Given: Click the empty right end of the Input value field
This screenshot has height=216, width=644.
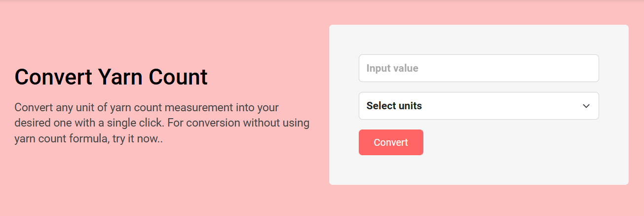Looking at the screenshot, I should (568, 68).
